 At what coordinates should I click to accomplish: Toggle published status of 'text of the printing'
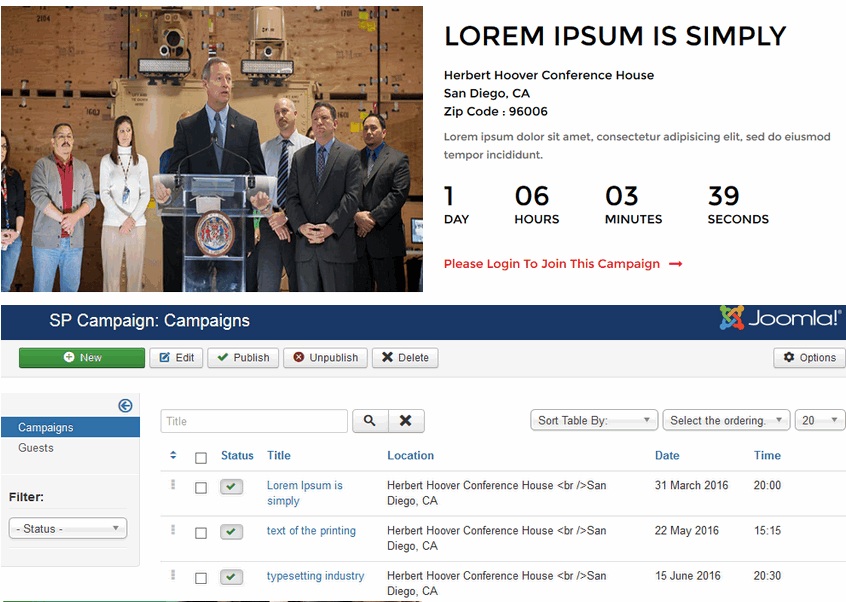coord(231,532)
